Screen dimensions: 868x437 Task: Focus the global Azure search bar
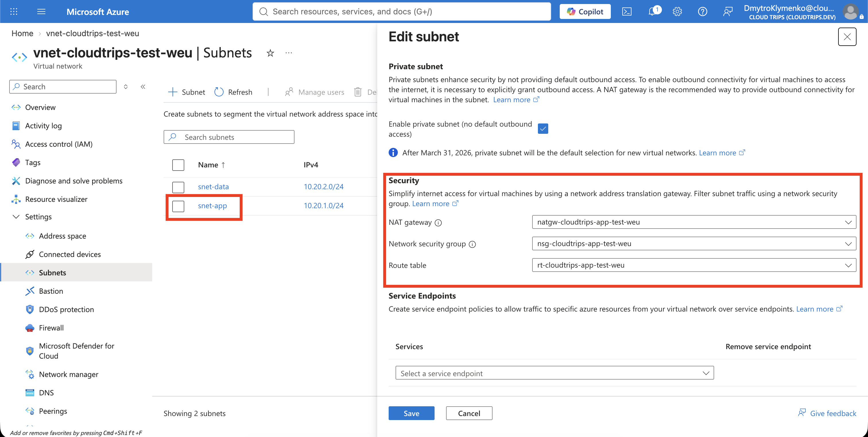[x=402, y=11]
